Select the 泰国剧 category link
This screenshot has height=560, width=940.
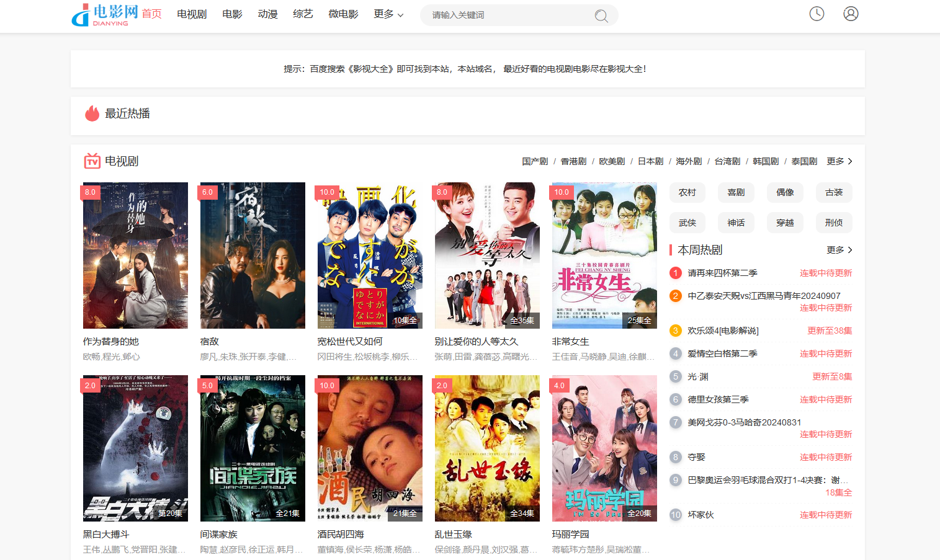[x=804, y=161]
